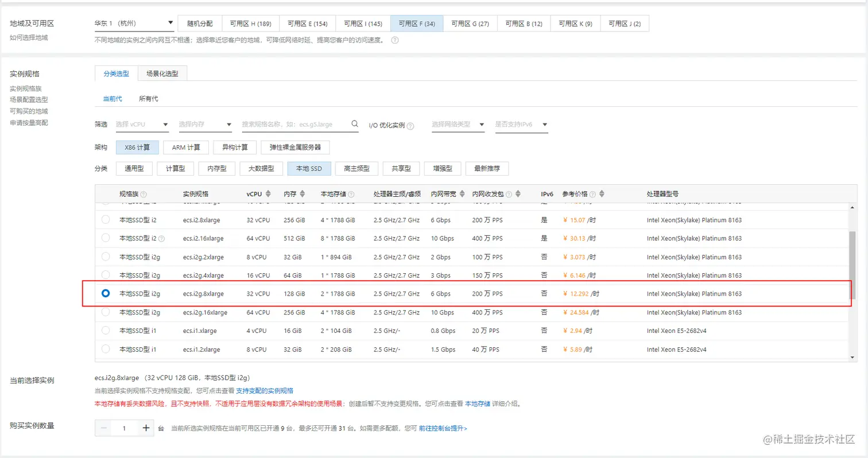Viewport: 868px width, 458px height.
Task: Choose 可用区 I (145)
Action: coord(363,24)
